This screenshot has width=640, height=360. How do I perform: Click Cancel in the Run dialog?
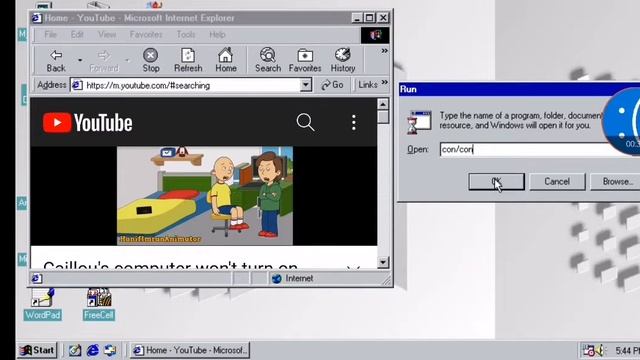tap(557, 182)
